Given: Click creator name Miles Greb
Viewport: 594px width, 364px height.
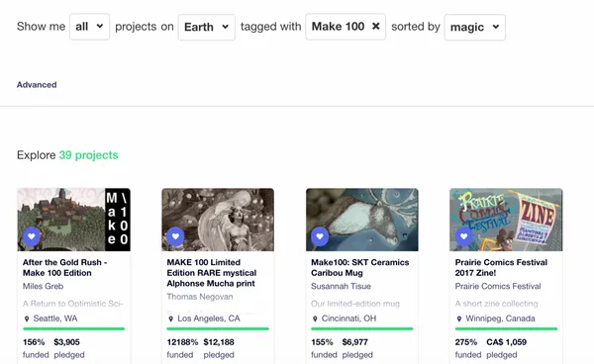Looking at the screenshot, I should pos(43,286).
